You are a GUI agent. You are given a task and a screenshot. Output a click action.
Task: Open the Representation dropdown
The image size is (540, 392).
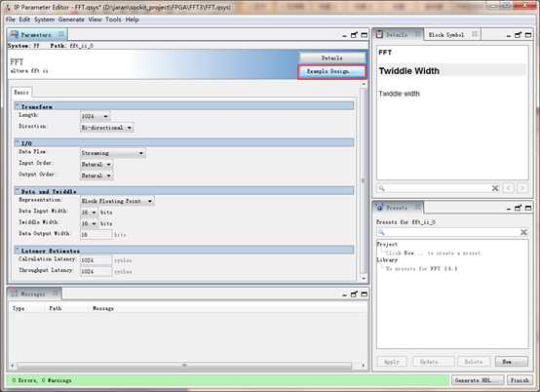click(x=117, y=201)
